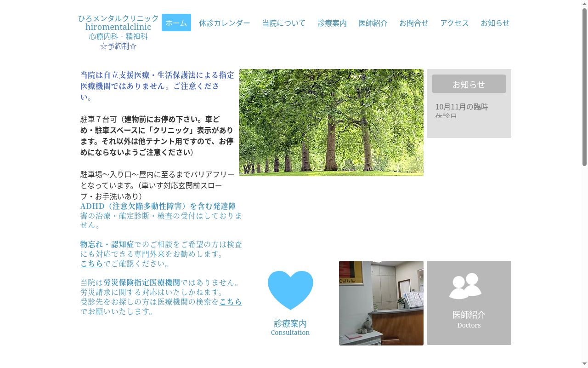Click the ☆予約制☆ text

pyautogui.click(x=119, y=46)
